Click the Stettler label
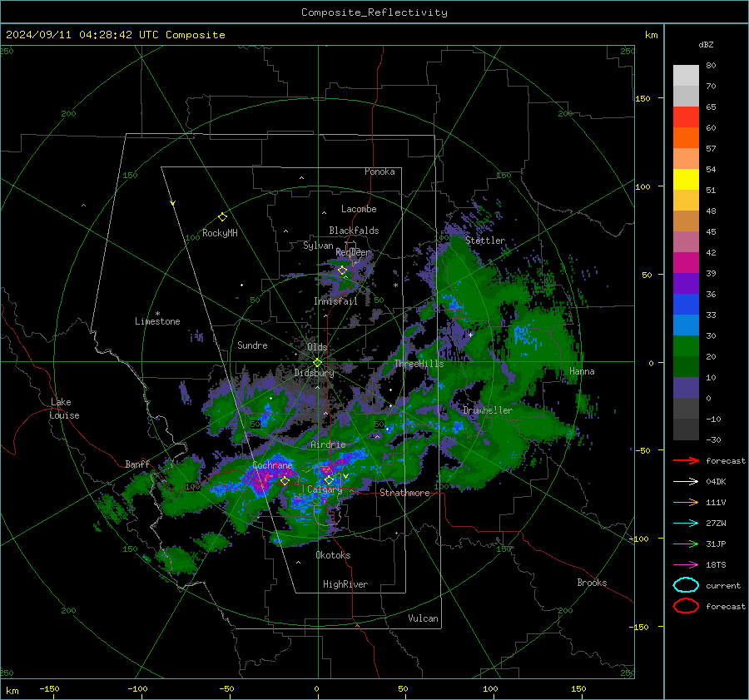This screenshot has width=749, height=700. click(485, 241)
